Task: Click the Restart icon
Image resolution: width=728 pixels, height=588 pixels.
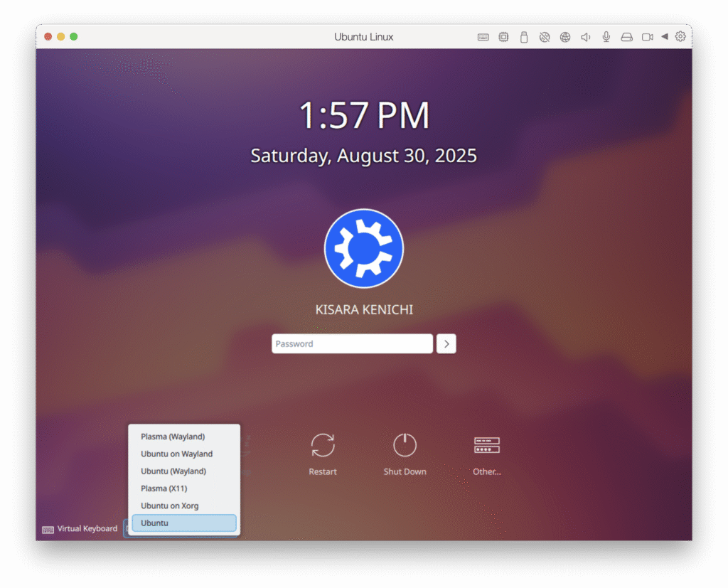Action: [x=323, y=445]
